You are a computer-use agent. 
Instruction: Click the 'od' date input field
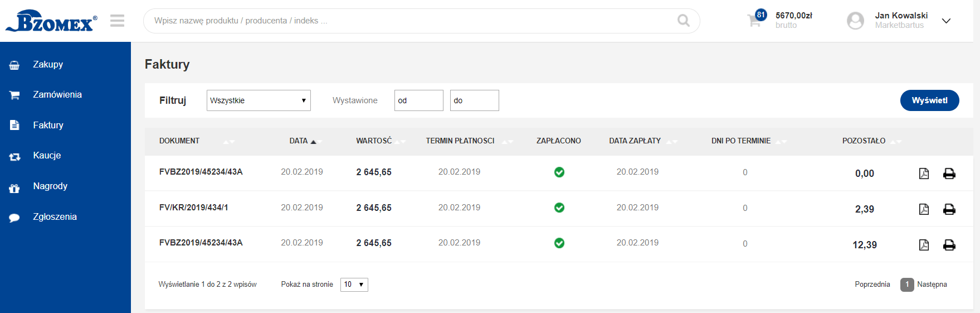tap(418, 100)
